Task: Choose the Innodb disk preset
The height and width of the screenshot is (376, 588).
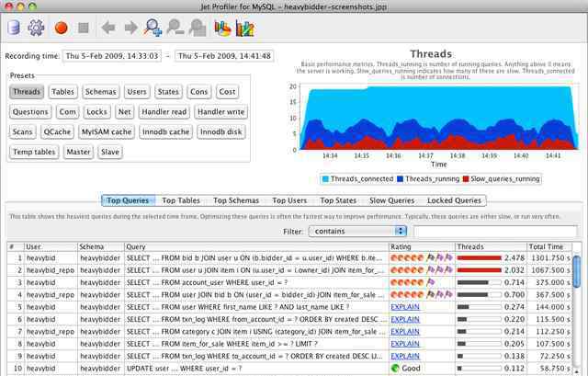Action: click(221, 132)
